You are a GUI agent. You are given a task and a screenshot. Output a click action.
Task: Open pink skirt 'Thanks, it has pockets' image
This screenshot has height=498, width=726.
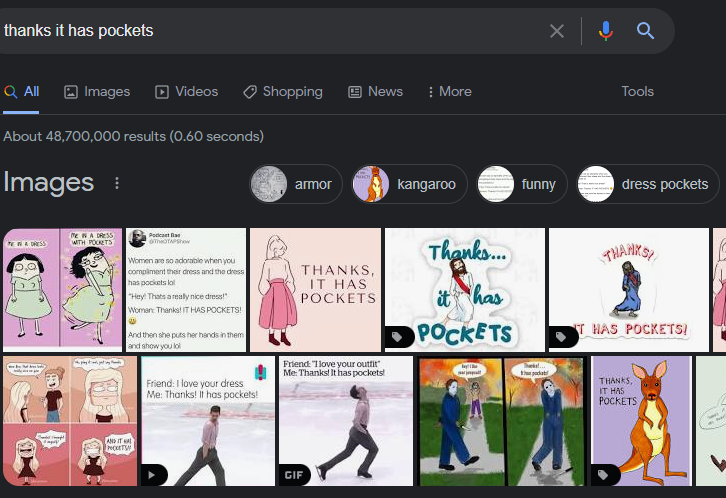pos(315,289)
